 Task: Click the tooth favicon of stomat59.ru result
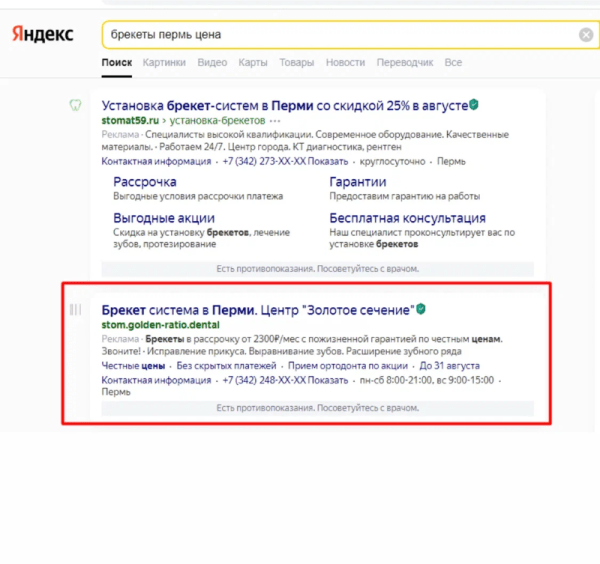[x=75, y=105]
